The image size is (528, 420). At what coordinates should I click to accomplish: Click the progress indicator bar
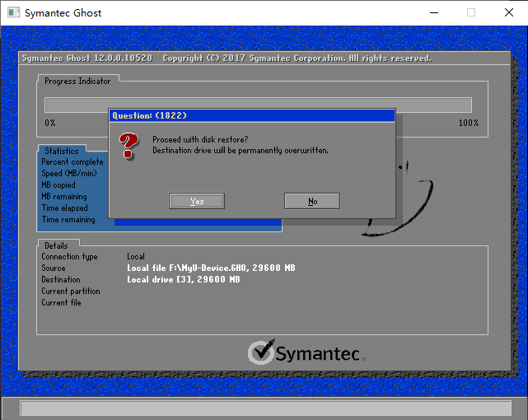pyautogui.click(x=258, y=105)
